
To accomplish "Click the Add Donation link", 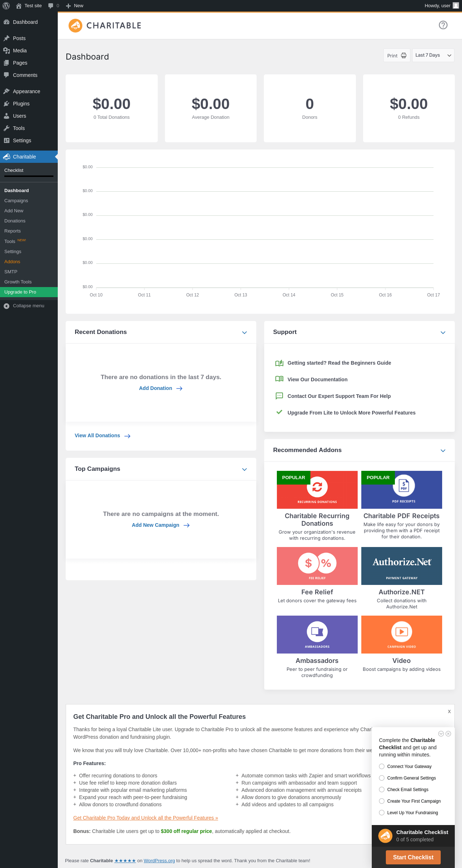I will coord(161,388).
